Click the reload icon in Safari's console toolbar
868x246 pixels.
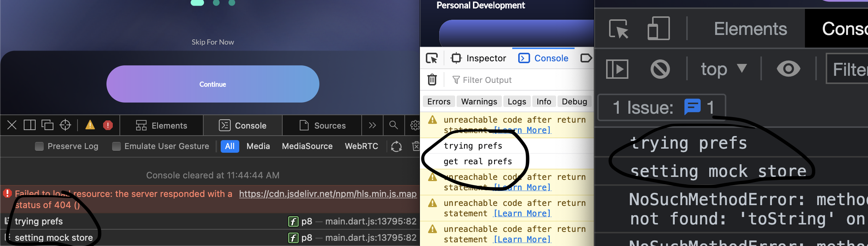click(x=396, y=146)
